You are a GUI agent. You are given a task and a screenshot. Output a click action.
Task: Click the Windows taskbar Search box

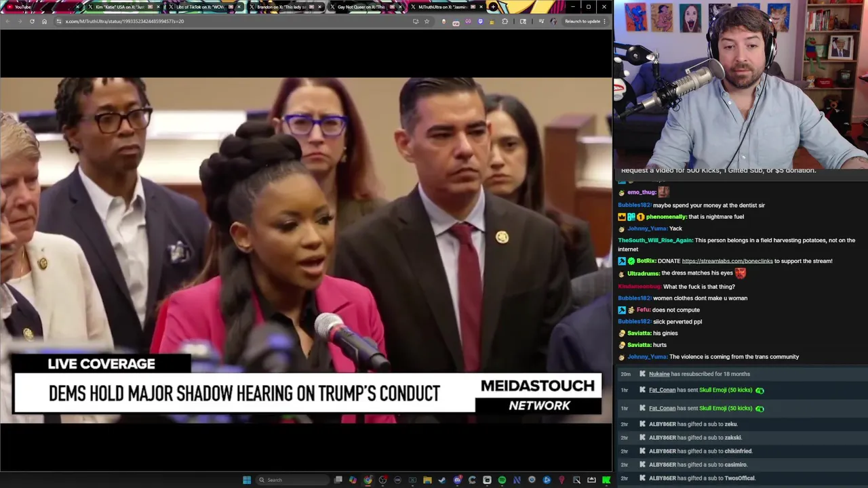click(x=292, y=480)
